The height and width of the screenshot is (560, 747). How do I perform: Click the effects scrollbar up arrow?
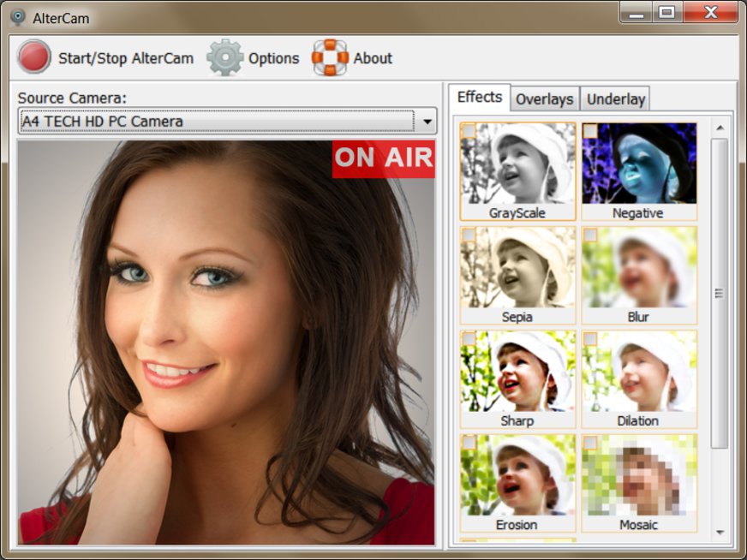[x=720, y=128]
